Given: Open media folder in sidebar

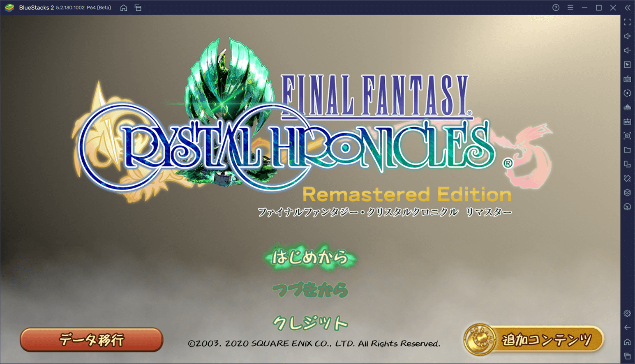Looking at the screenshot, I should click(x=627, y=150).
